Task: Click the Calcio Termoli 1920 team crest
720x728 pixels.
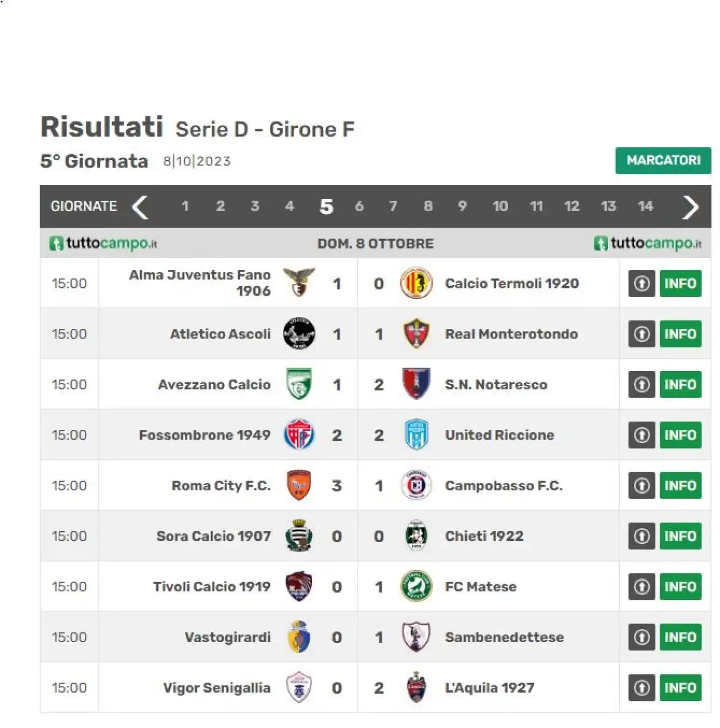Action: [416, 283]
